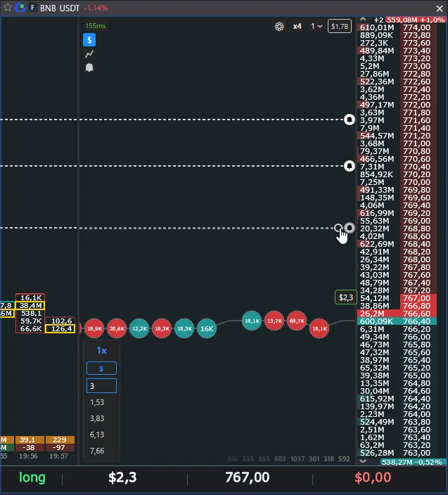The height and width of the screenshot is (495, 448).
Task: Select preset size 3,83
Action: coord(97,418)
